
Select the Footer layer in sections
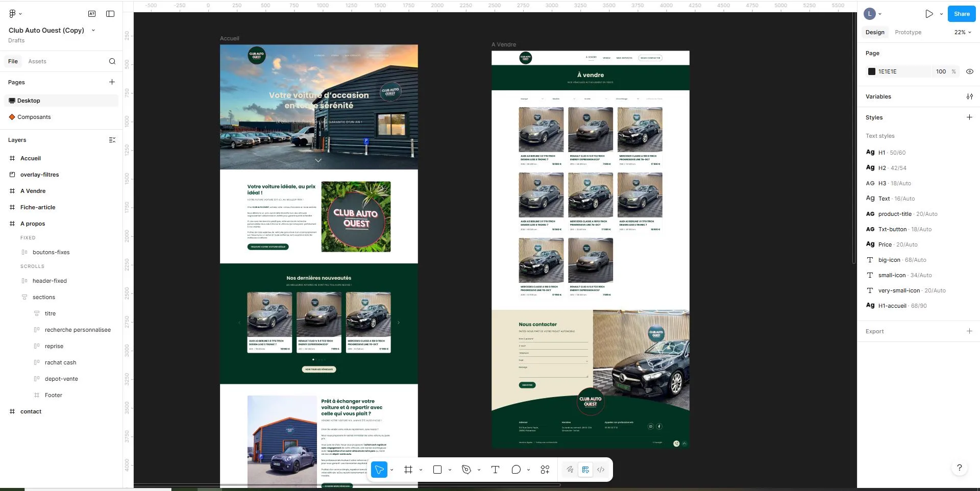[53, 395]
